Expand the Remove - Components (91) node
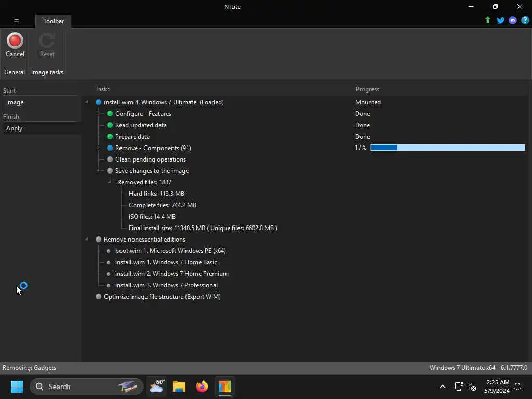This screenshot has height=399, width=532. (x=98, y=148)
